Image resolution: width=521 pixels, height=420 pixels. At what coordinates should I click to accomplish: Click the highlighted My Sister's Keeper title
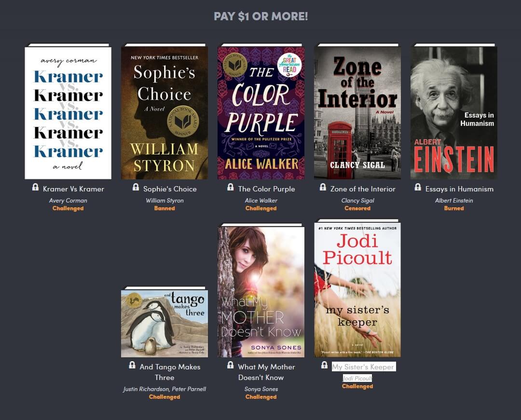364,366
